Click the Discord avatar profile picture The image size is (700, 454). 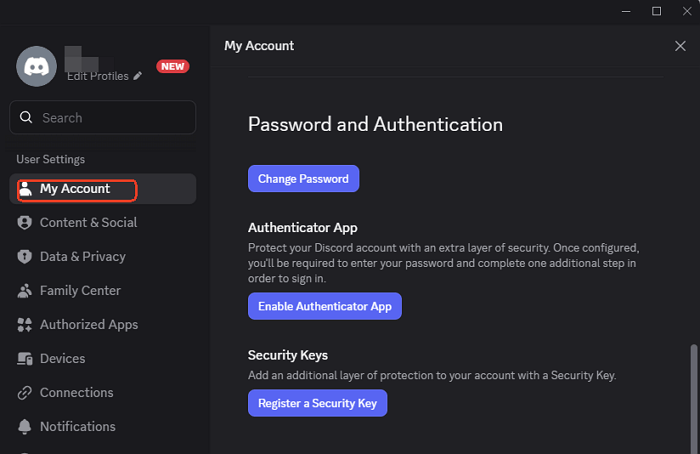(36, 67)
